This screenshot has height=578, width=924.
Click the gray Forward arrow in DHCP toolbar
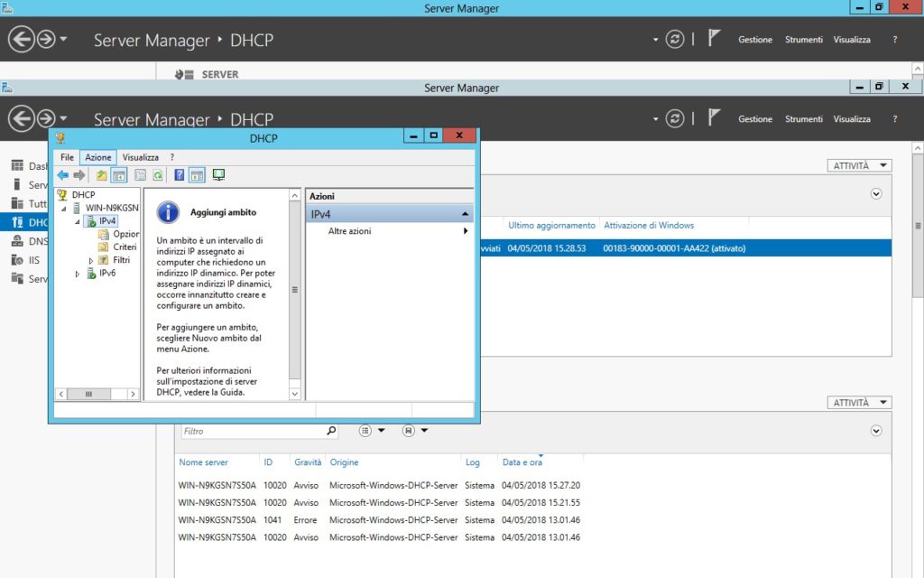tap(79, 175)
